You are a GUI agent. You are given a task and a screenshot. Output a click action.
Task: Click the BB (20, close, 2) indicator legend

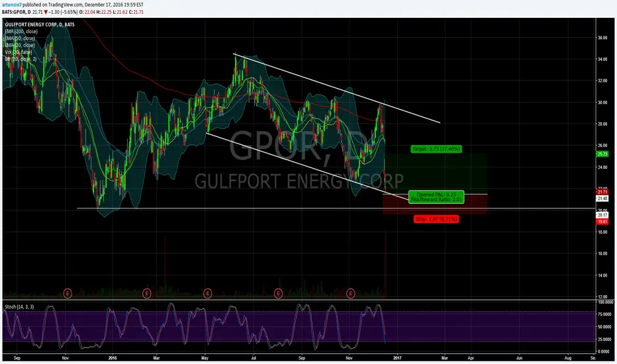coord(21,59)
